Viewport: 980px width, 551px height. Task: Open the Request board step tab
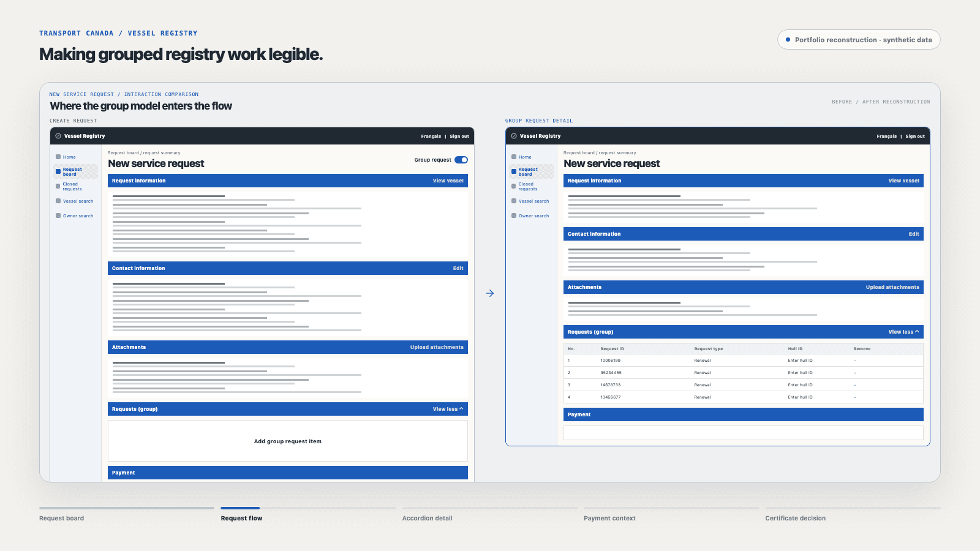click(127, 514)
